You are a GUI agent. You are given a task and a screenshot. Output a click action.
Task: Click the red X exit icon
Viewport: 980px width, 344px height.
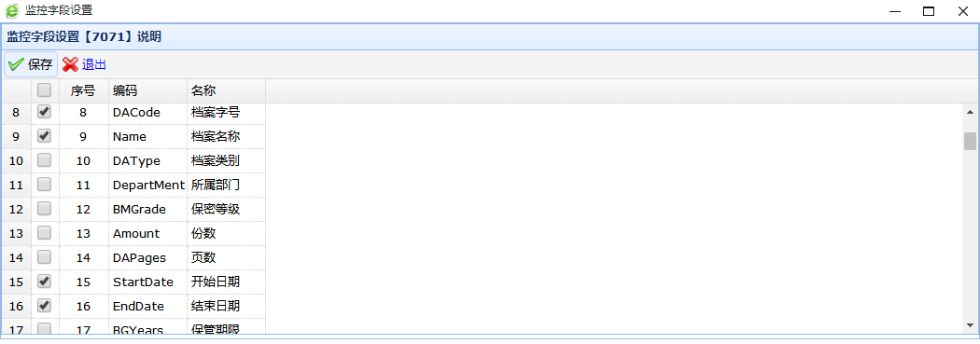pos(70,64)
